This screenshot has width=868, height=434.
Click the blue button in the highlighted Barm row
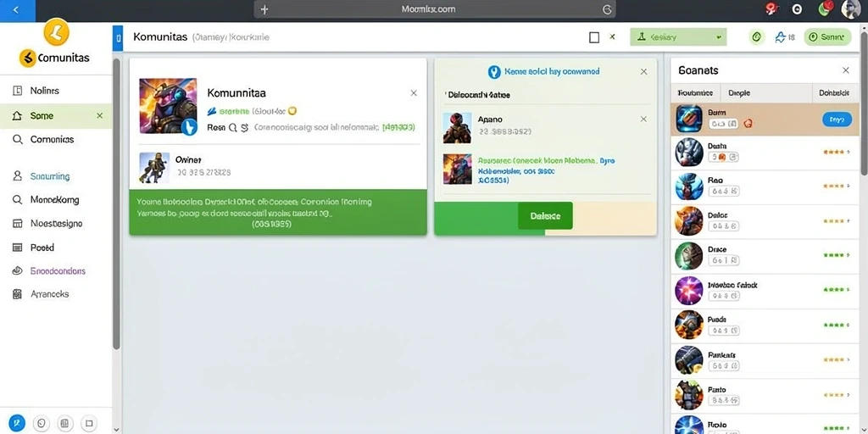[x=837, y=119]
